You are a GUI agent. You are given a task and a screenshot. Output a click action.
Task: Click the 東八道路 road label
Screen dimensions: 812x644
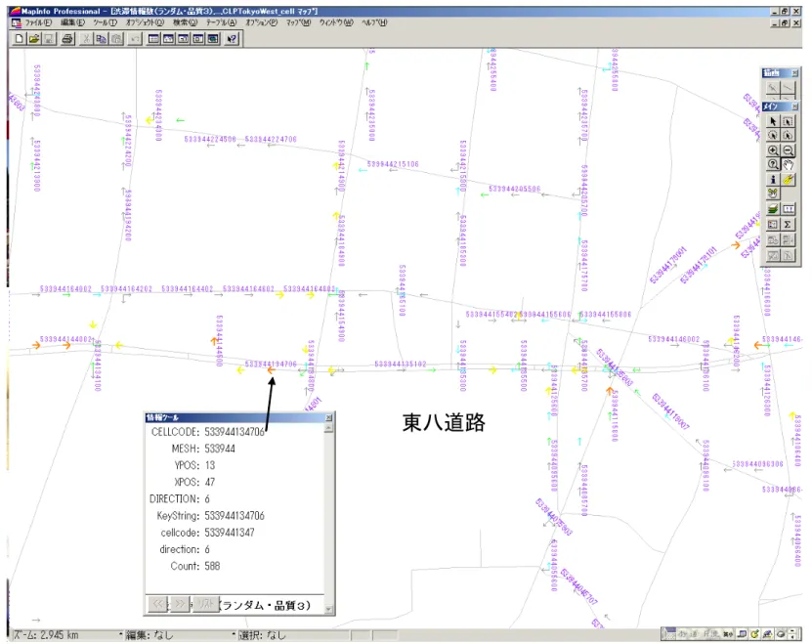pos(444,423)
